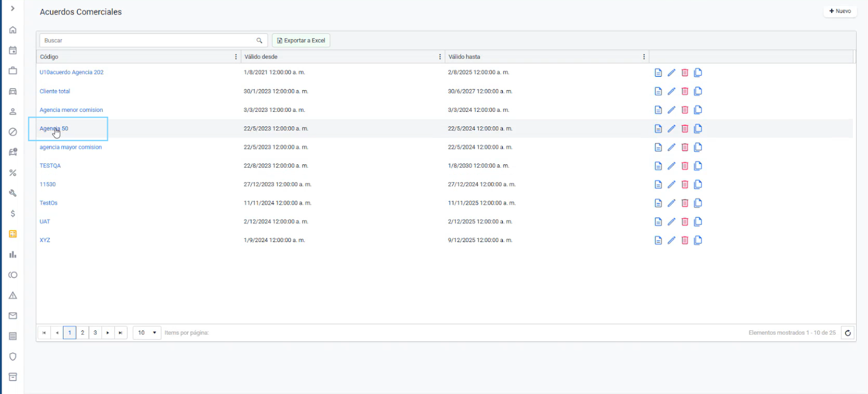Open the Agencia menor comision link
This screenshot has width=868, height=394.
(x=71, y=110)
